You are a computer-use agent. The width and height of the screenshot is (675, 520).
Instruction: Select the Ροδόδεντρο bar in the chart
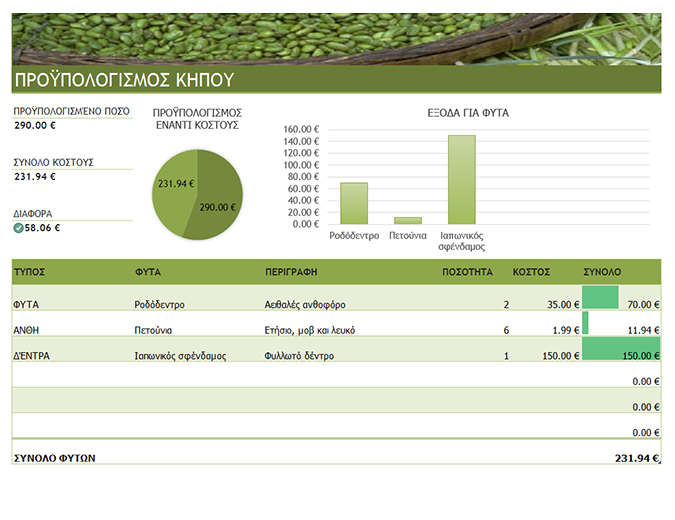pos(354,203)
